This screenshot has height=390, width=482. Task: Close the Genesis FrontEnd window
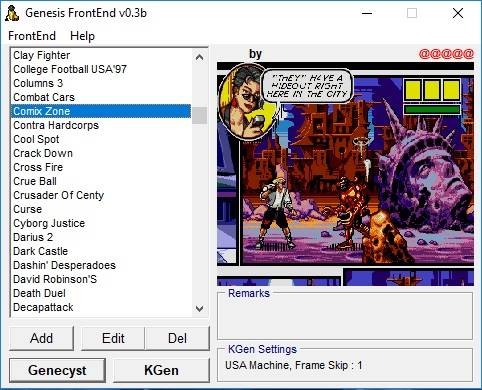click(458, 13)
